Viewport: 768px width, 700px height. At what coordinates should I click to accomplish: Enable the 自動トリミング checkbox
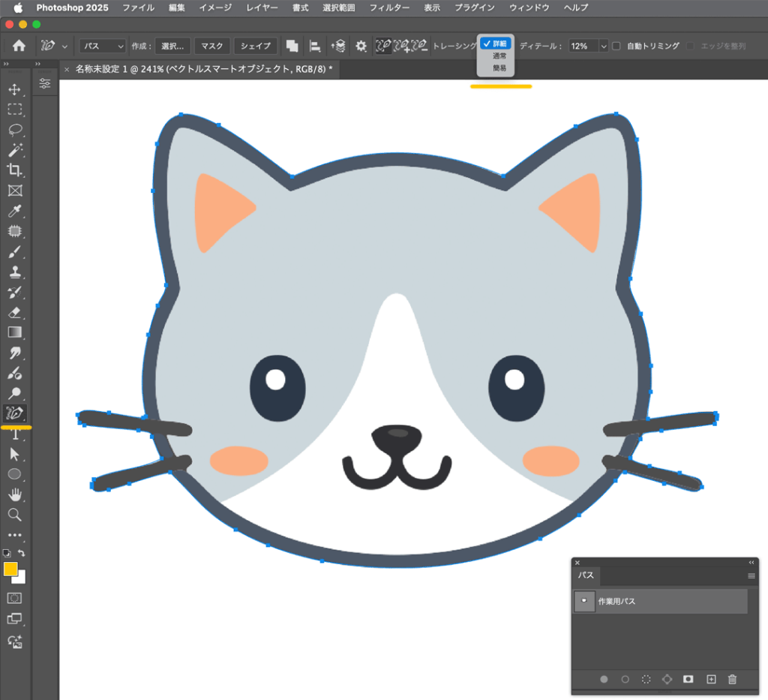(x=616, y=46)
